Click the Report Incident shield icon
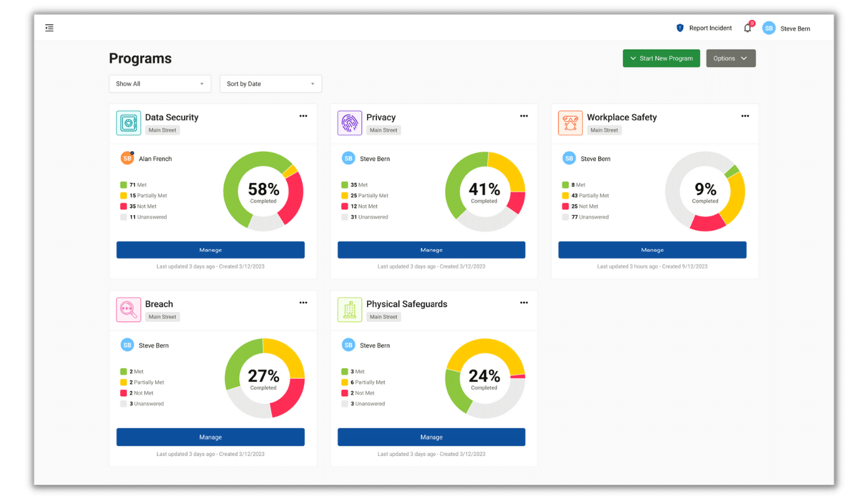Viewport: 868px width, 496px height. point(679,28)
